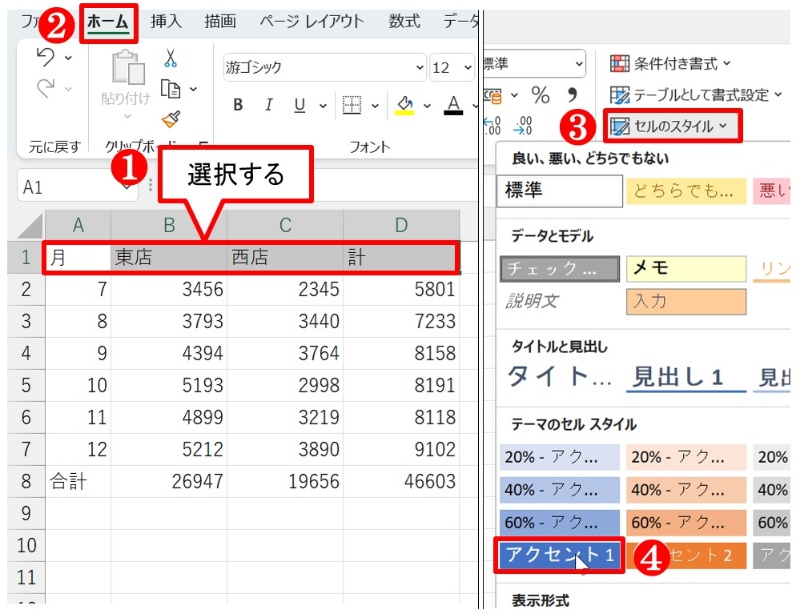Apply the タイト... title style
Viewport: 800px width, 614px height.
[x=560, y=377]
